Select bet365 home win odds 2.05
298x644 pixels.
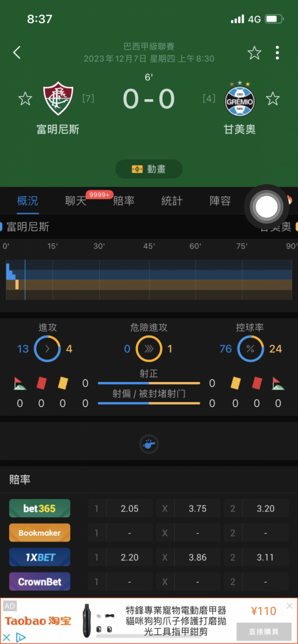[129, 509]
